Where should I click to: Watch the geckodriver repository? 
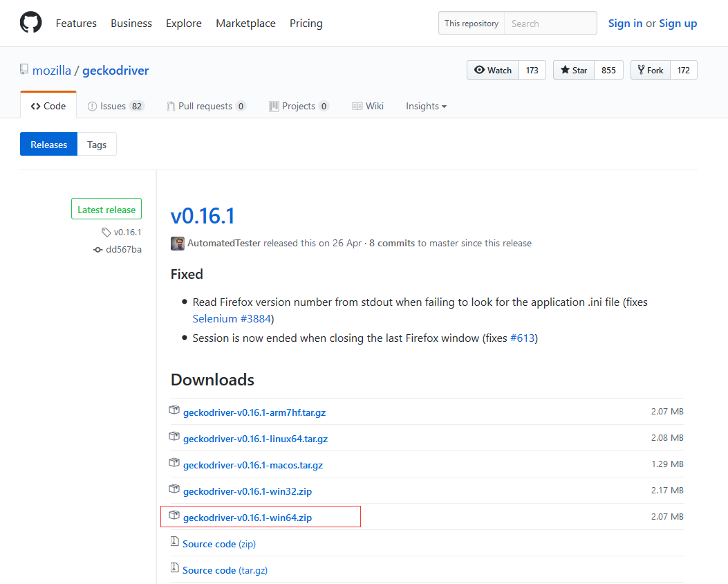(x=493, y=70)
